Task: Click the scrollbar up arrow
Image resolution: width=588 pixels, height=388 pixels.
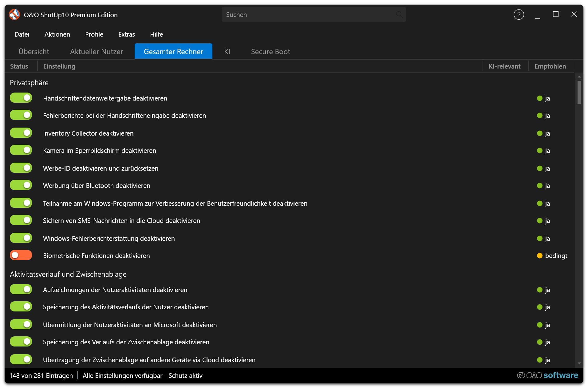Action: [x=579, y=76]
